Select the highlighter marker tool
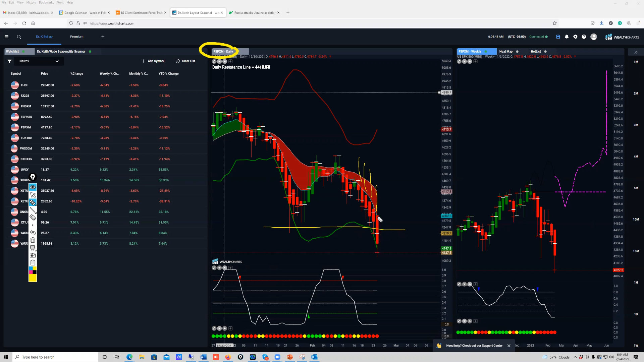The width and height of the screenshot is (644, 362). point(33,202)
